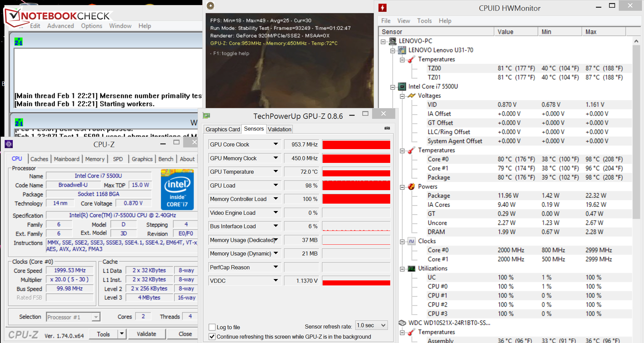The image size is (644, 343).
Task: Open the Prime95 Advanced menu
Action: point(61,26)
